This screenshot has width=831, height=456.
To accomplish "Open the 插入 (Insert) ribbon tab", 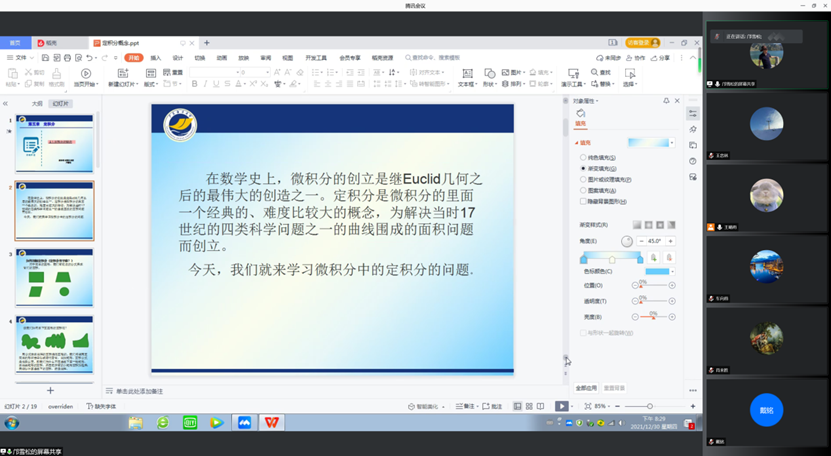I will pos(155,58).
